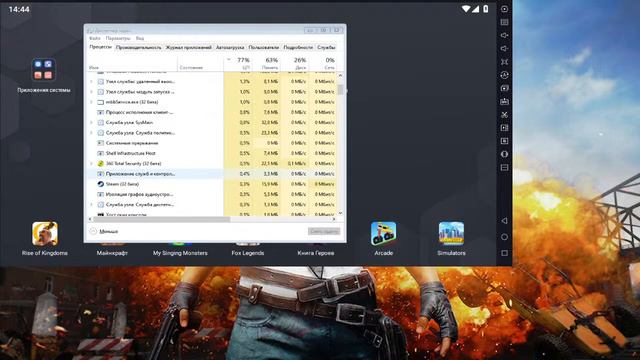Select the Shell Infrastructure Host process
The width and height of the screenshot is (640, 360).
coord(212,153)
